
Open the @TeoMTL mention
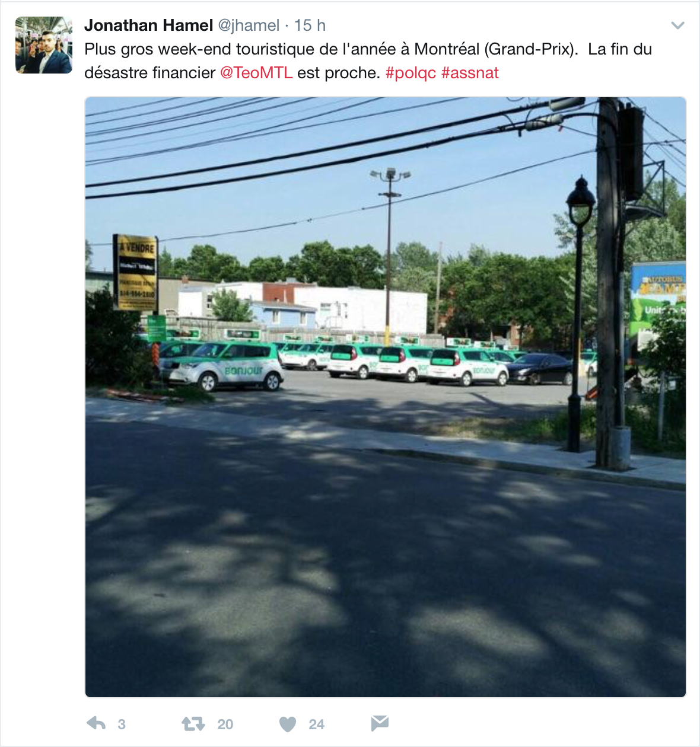coord(256,73)
